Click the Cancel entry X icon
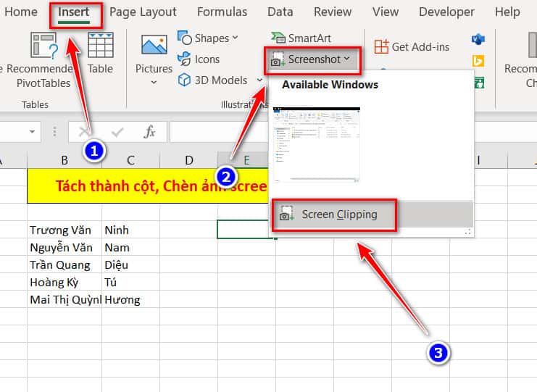This screenshot has width=537, height=392. pyautogui.click(x=84, y=132)
